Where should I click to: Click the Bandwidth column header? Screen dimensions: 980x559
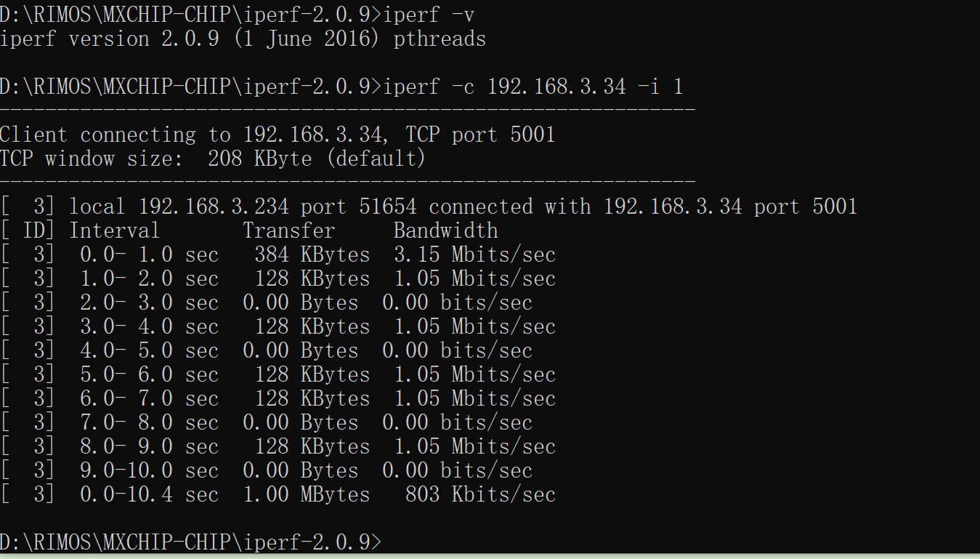tap(445, 230)
